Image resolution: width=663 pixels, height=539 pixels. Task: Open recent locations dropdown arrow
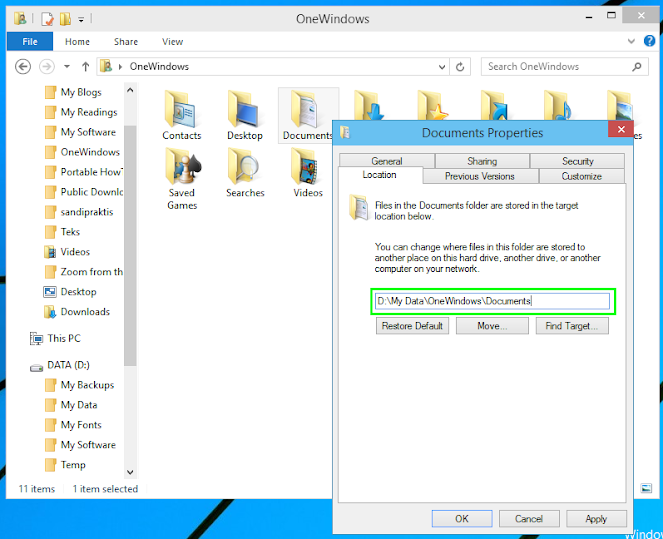(67, 66)
